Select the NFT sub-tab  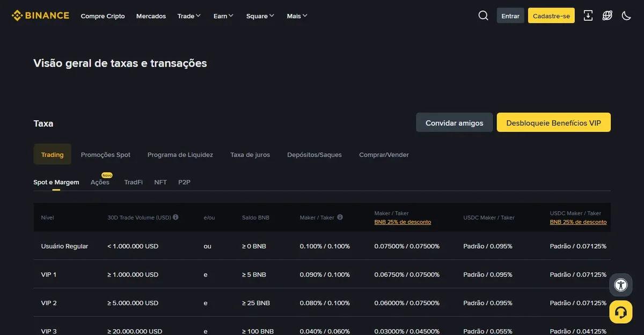click(160, 182)
